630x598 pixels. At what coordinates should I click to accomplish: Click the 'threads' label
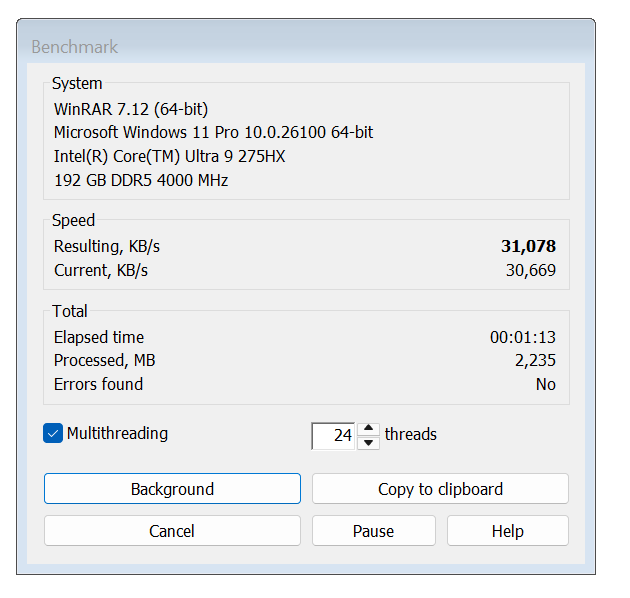pyautogui.click(x=411, y=434)
